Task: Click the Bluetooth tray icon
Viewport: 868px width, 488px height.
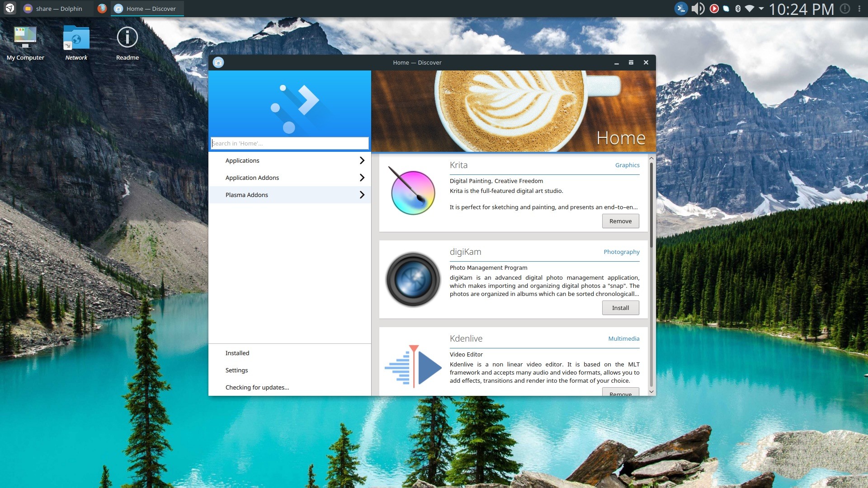Action: pos(738,9)
